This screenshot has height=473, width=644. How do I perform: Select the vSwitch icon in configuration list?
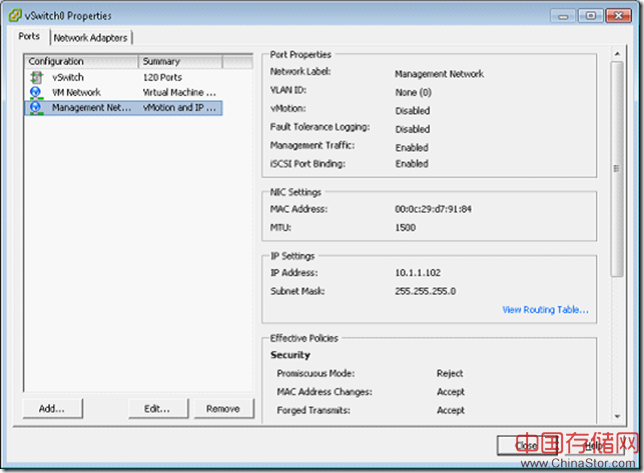pos(37,77)
